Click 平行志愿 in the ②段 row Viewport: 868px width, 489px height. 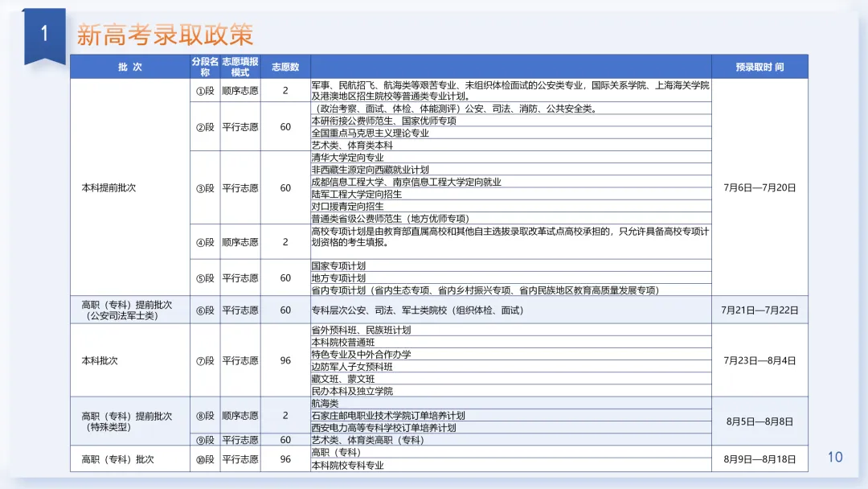tap(240, 127)
